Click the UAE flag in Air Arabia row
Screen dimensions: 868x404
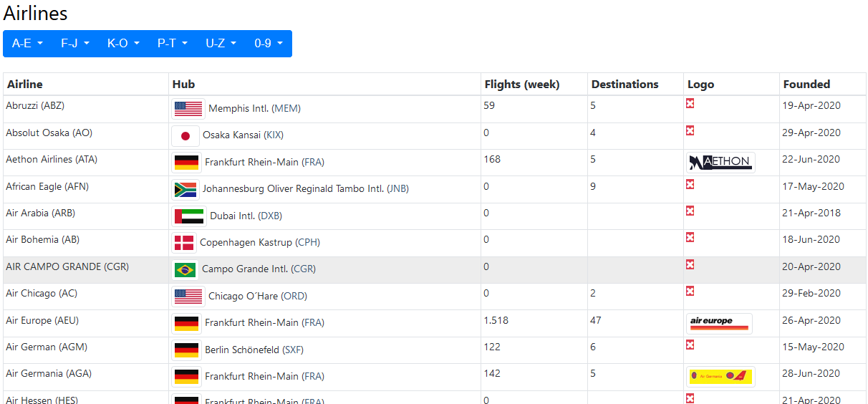[189, 216]
